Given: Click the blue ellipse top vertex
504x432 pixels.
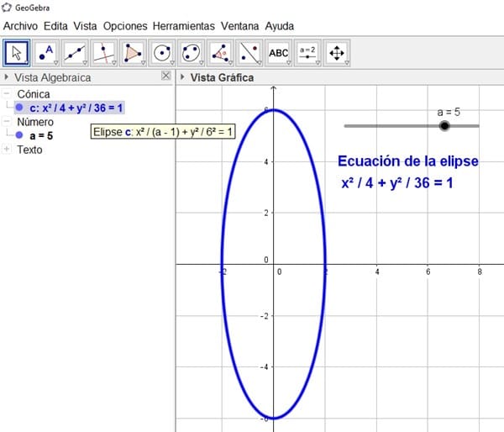Looking at the screenshot, I should click(x=274, y=110).
